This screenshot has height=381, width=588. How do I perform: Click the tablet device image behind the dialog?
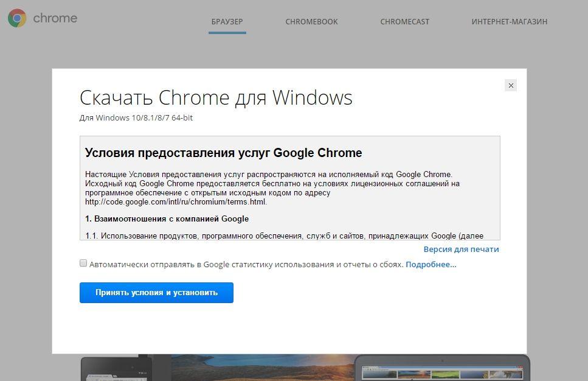(116, 368)
